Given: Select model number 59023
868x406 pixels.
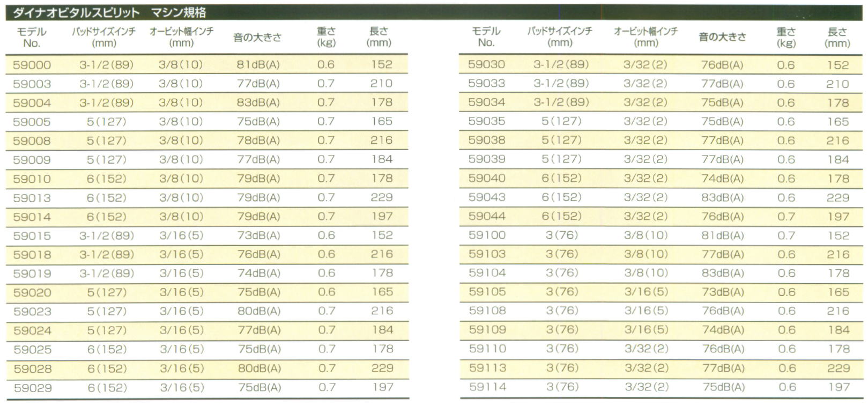Looking at the screenshot, I should coord(32,311).
